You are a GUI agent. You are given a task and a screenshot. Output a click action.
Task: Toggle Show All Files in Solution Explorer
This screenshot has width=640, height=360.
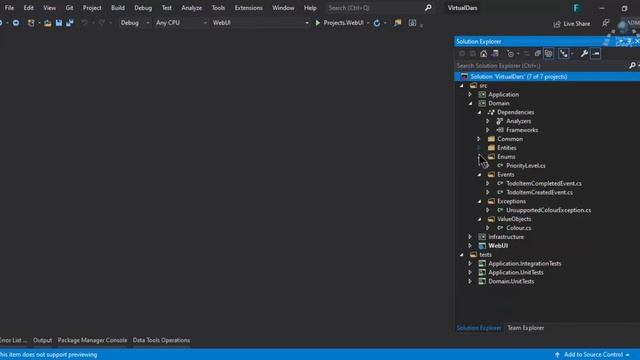[x=549, y=53]
